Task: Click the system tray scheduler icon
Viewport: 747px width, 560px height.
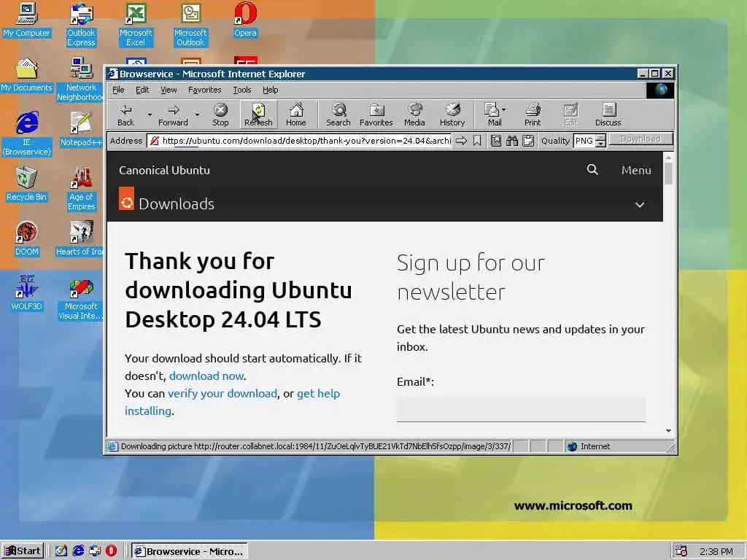Action: click(x=681, y=551)
